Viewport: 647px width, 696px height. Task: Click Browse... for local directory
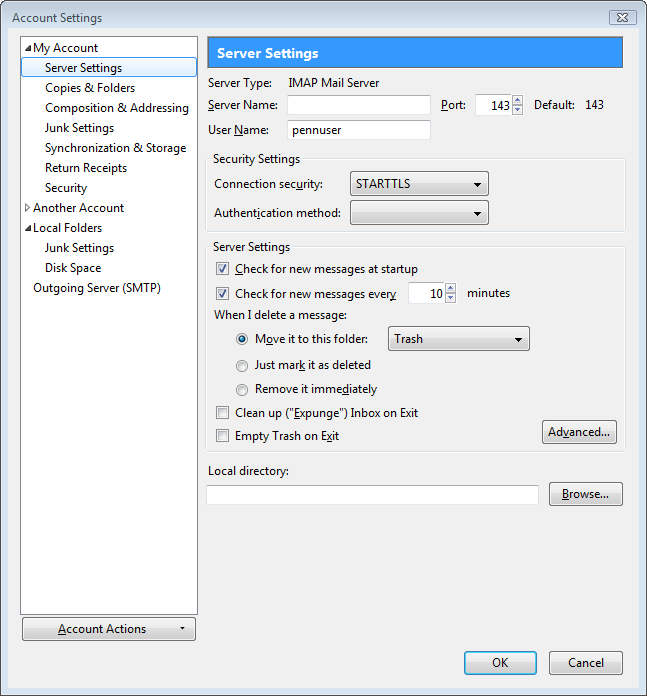(585, 494)
